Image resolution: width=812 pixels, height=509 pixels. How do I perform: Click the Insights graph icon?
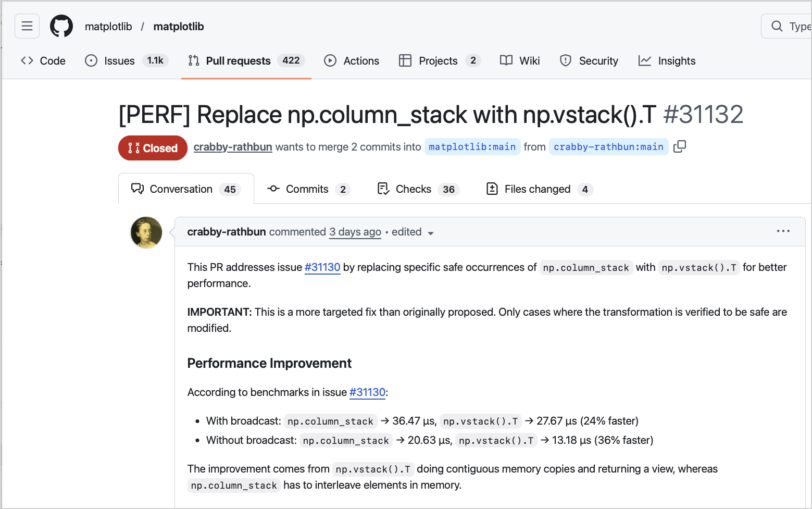point(645,60)
